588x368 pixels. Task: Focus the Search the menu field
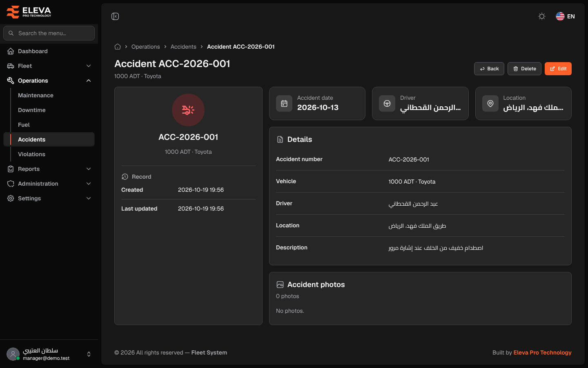point(49,33)
